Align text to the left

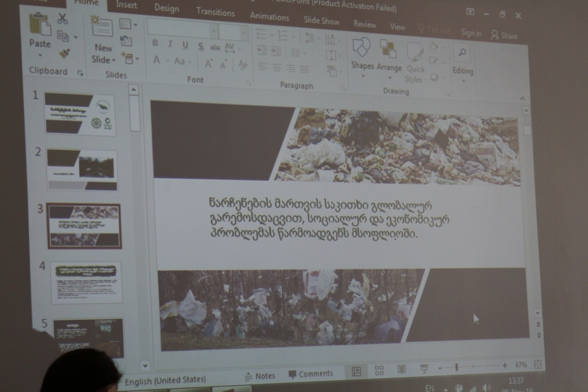click(262, 66)
